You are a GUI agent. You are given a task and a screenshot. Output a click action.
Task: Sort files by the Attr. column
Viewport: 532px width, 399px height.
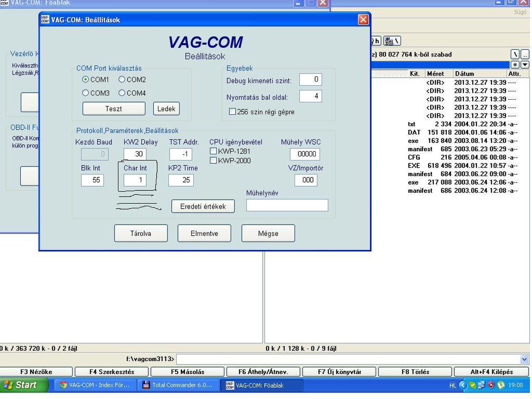click(x=517, y=74)
